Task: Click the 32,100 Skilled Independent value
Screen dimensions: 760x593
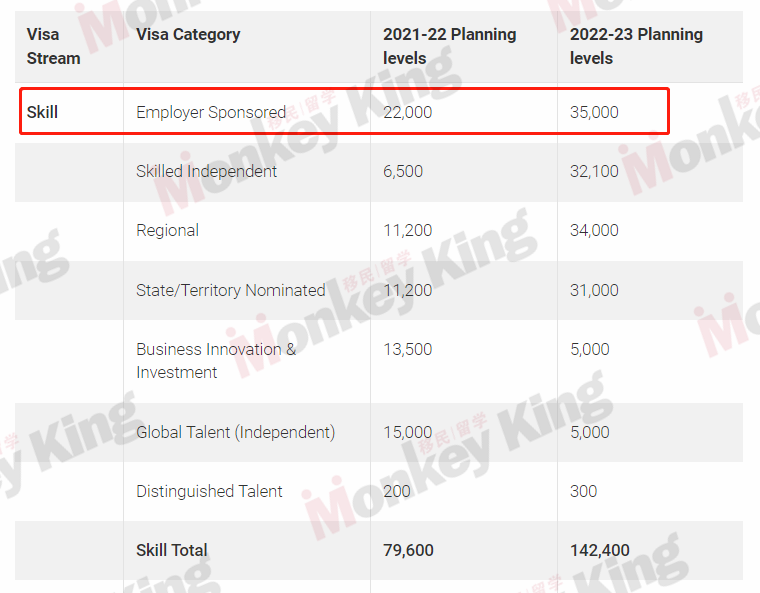Action: 594,171
